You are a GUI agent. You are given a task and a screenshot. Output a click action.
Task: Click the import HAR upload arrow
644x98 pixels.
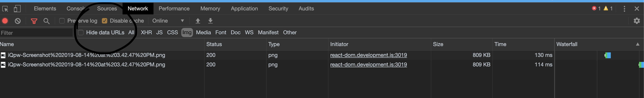pos(198,21)
